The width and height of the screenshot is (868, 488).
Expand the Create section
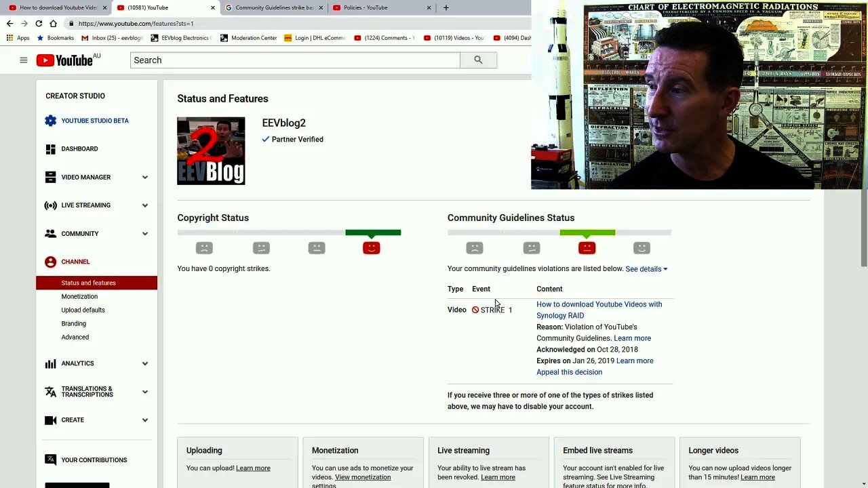tap(145, 420)
